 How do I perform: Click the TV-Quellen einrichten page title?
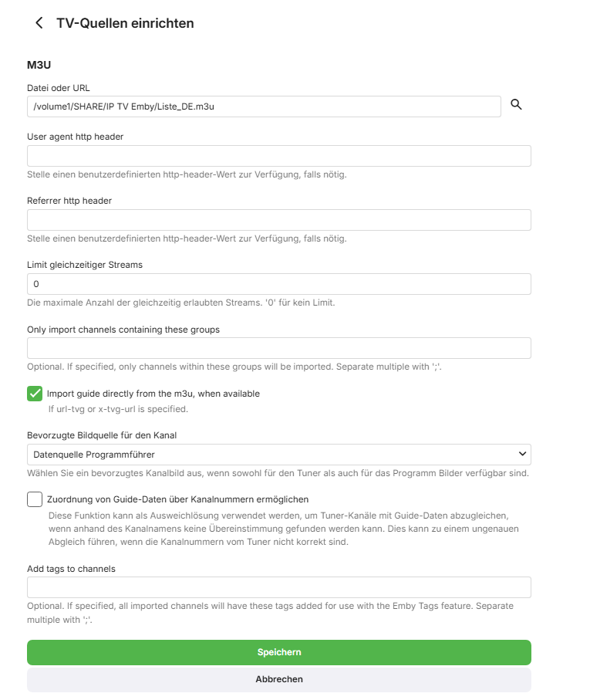tap(125, 23)
